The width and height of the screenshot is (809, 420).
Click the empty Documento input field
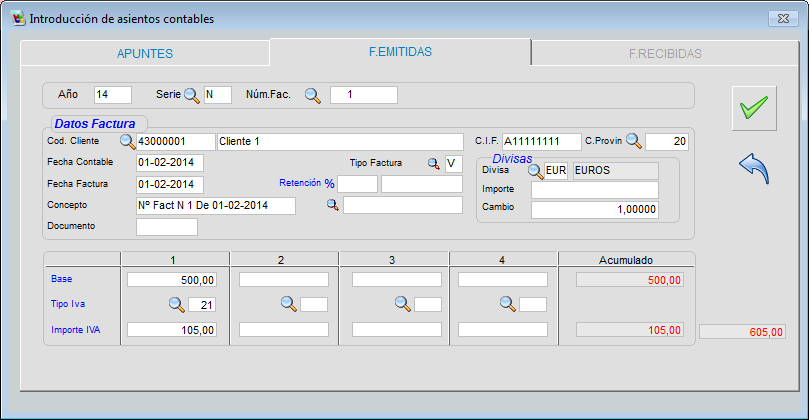(x=166, y=227)
